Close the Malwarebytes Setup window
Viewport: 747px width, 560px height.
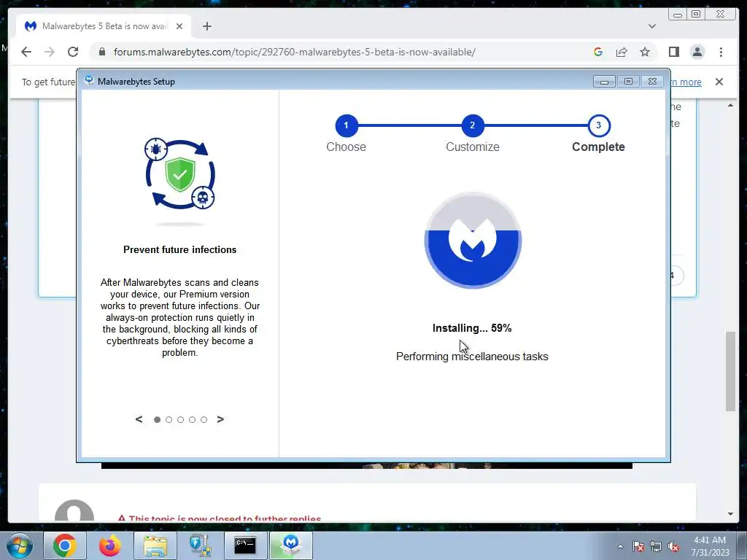653,82
